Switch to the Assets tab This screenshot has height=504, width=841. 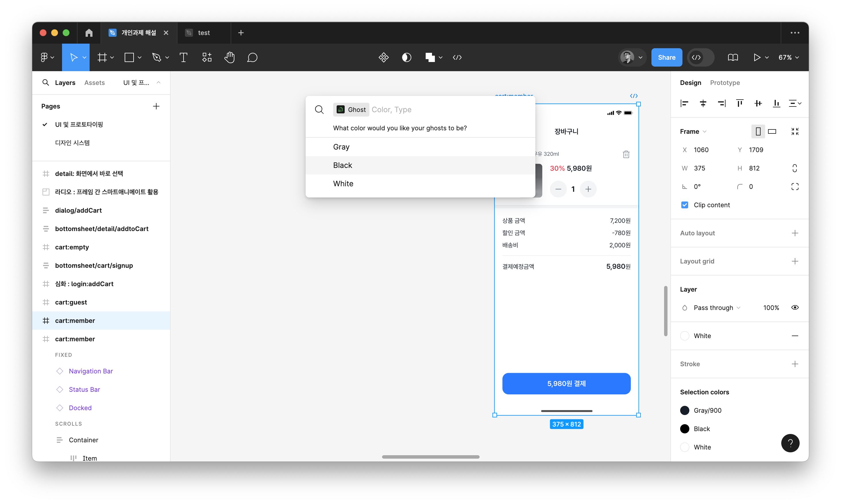coord(94,83)
